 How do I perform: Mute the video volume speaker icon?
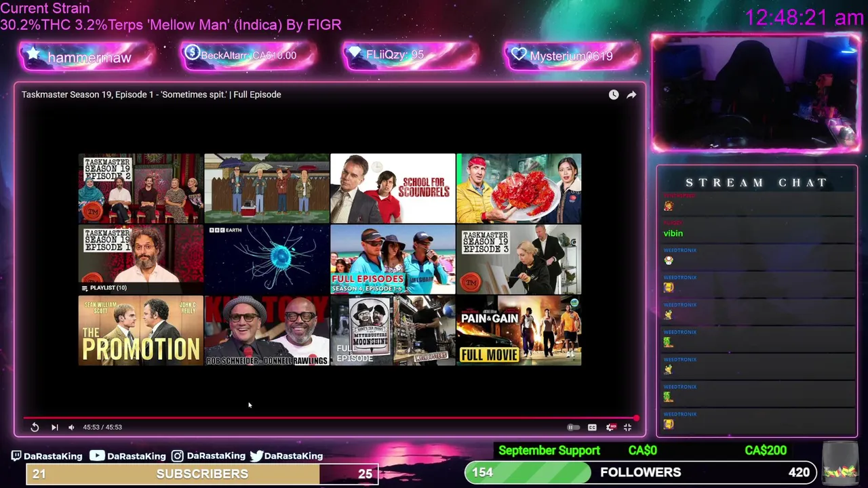click(71, 427)
